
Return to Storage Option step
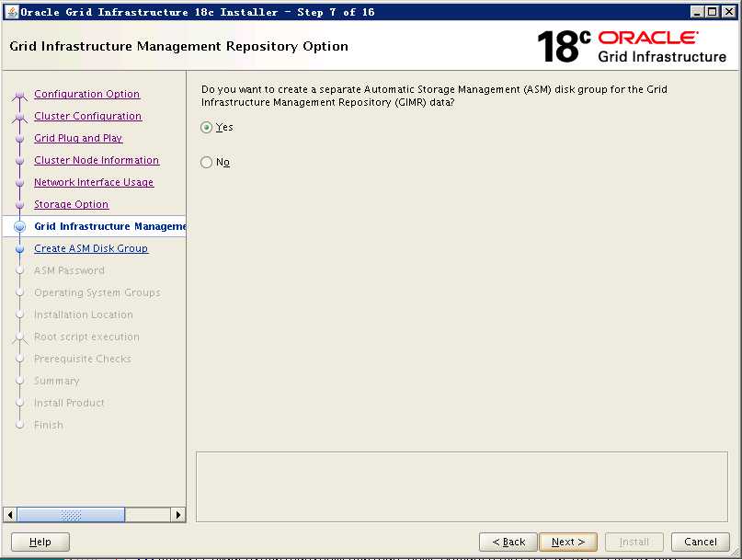point(72,204)
